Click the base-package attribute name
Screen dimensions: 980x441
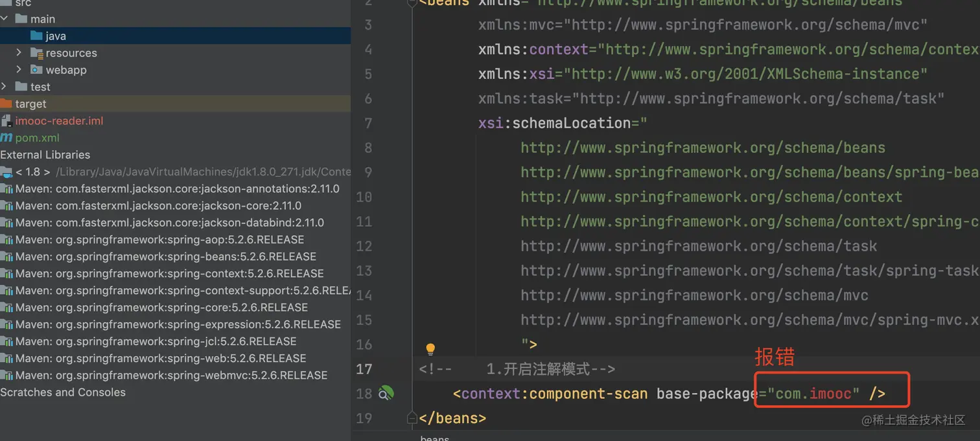click(x=707, y=394)
